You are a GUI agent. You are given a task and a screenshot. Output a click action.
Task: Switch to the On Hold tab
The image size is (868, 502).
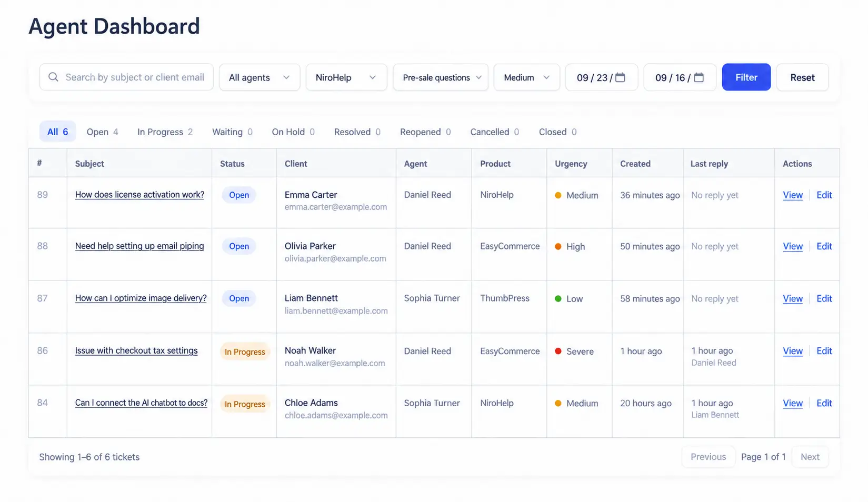pos(293,132)
